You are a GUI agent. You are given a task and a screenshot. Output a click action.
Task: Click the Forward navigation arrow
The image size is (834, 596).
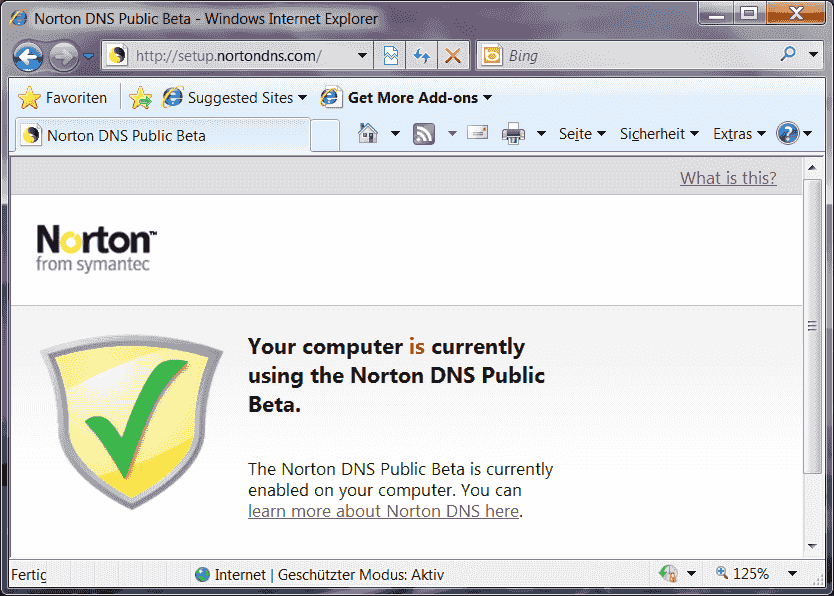[64, 56]
